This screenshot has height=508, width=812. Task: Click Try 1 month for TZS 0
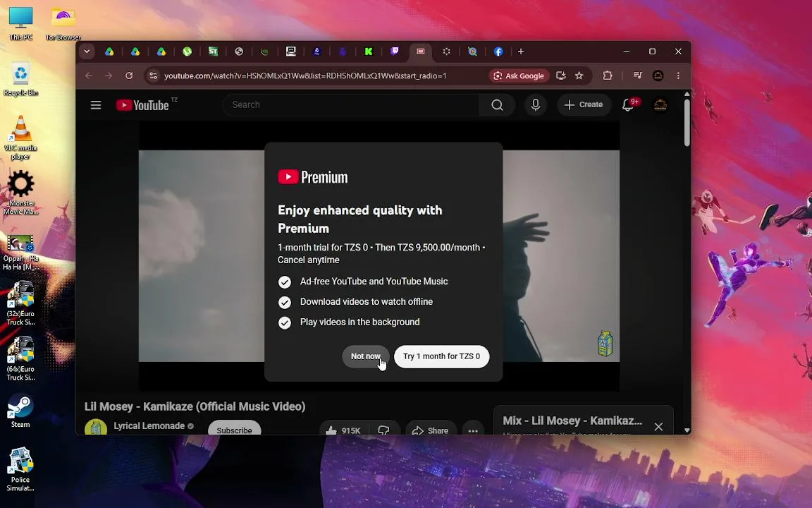[442, 356]
